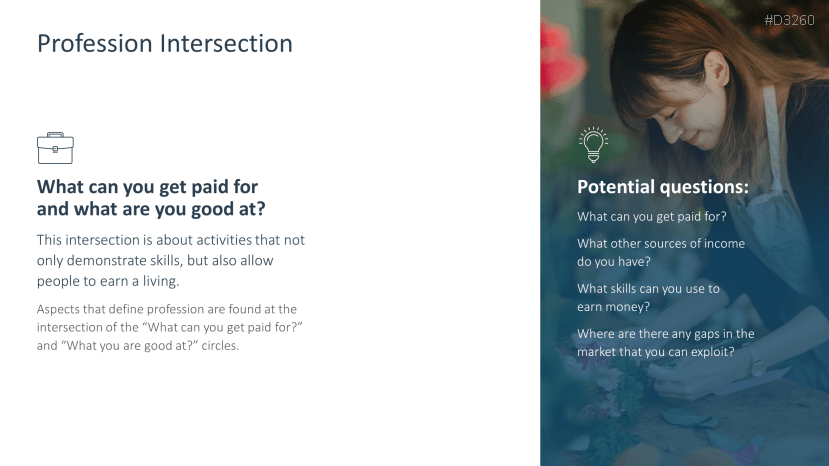829x466 pixels.
Task: Click the "Potential questions:" heading
Action: point(662,187)
